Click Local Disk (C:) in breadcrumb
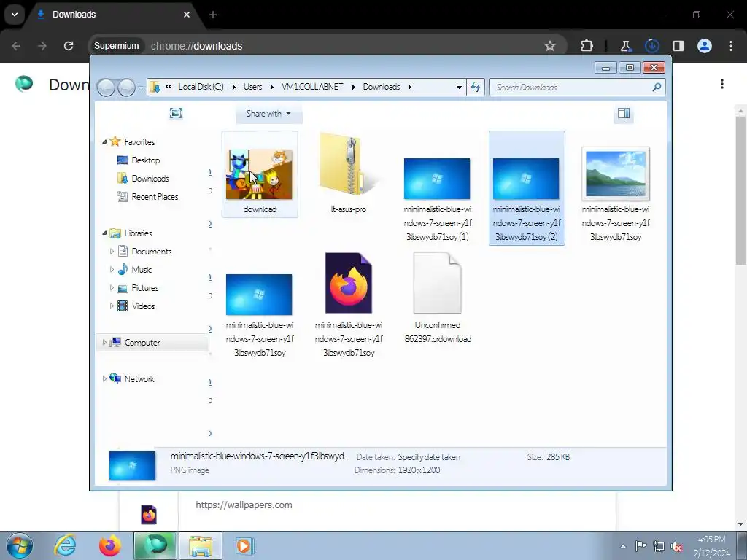 (201, 87)
